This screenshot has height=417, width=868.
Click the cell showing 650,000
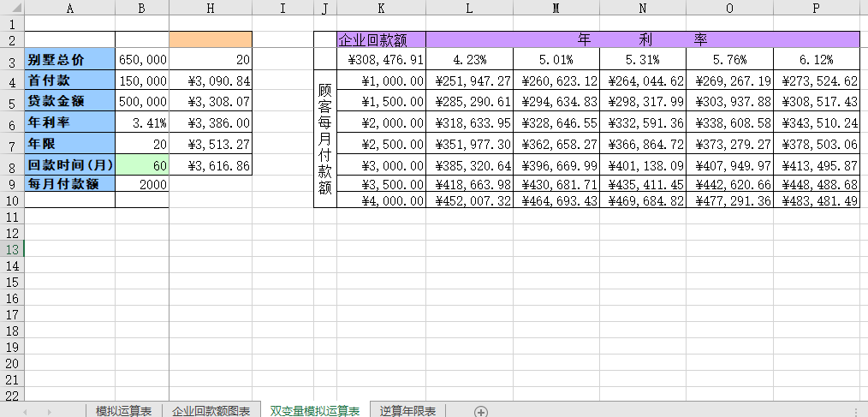(x=142, y=60)
